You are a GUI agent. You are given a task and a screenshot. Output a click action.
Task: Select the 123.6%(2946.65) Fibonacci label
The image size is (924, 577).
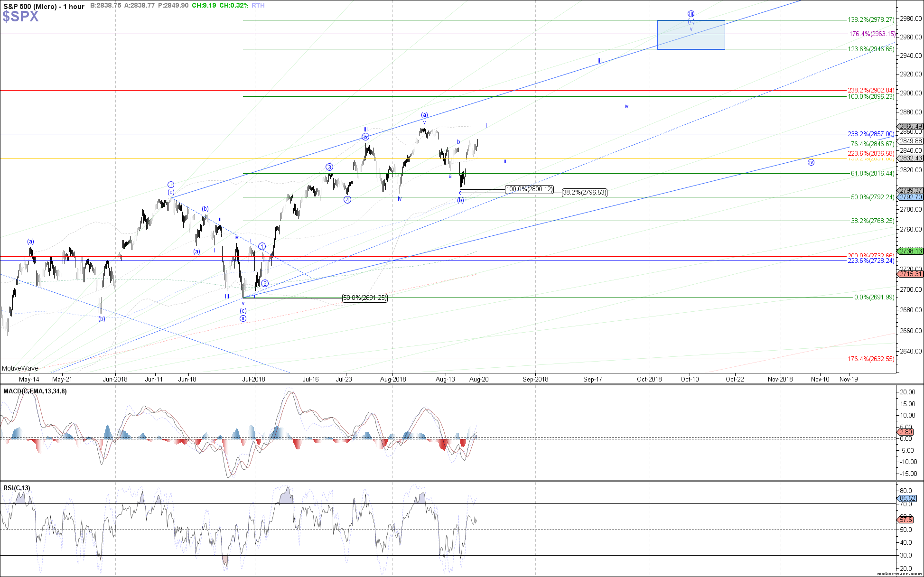[x=871, y=49]
